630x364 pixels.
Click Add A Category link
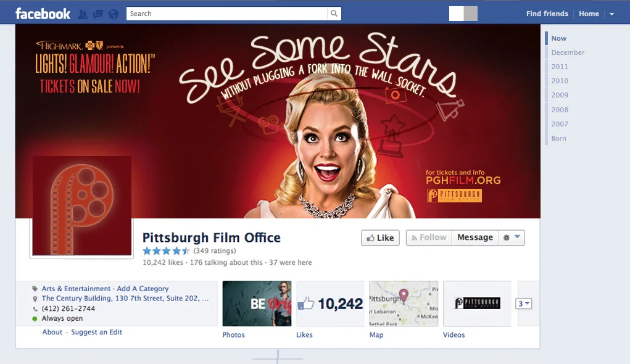[x=143, y=289]
